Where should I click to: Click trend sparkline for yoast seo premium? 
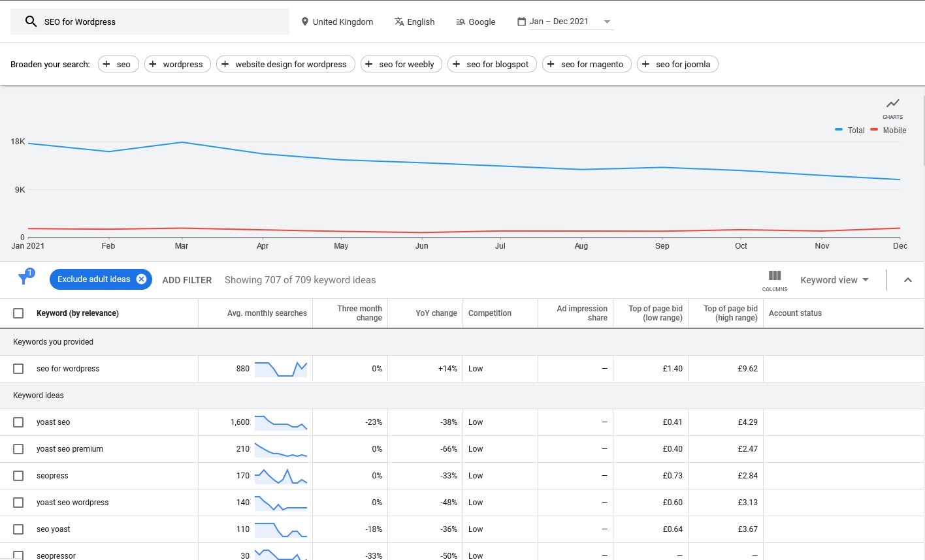click(281, 449)
